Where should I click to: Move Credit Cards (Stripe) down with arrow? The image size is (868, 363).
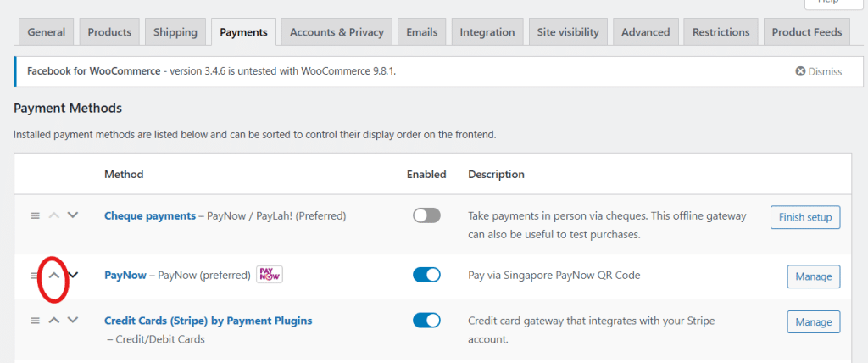pos(73,320)
